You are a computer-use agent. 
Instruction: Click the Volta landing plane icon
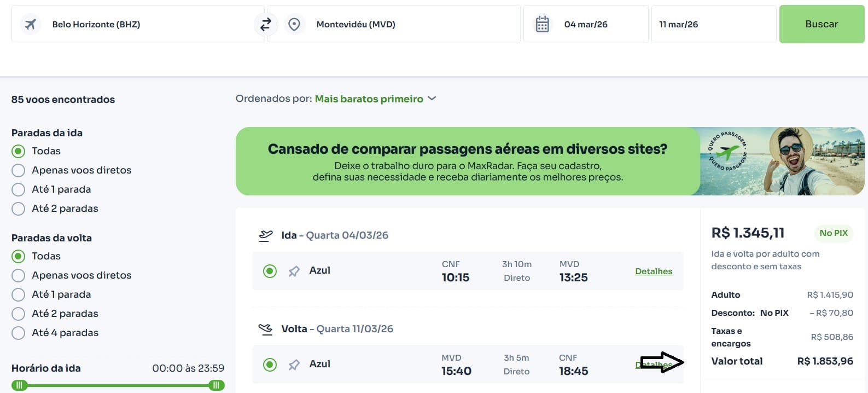(265, 329)
